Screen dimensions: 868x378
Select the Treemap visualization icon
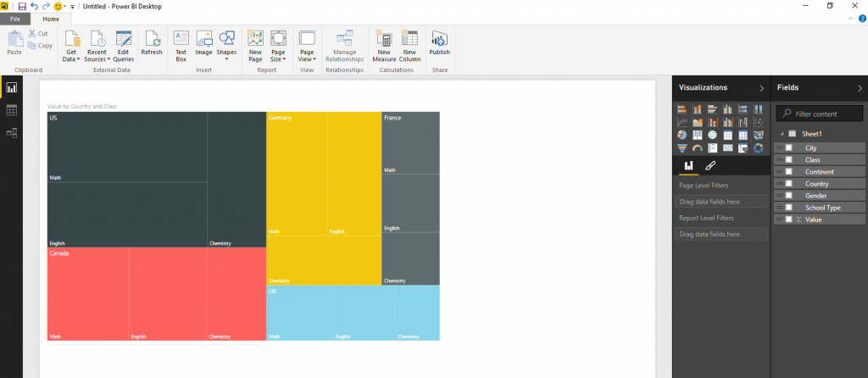(x=698, y=135)
